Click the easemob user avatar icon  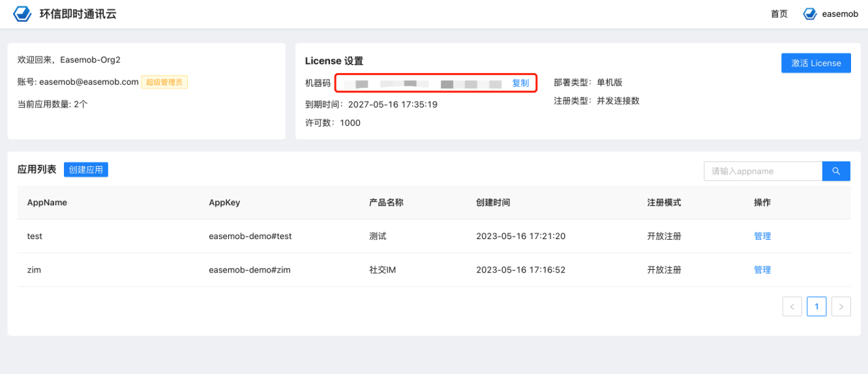pyautogui.click(x=809, y=14)
